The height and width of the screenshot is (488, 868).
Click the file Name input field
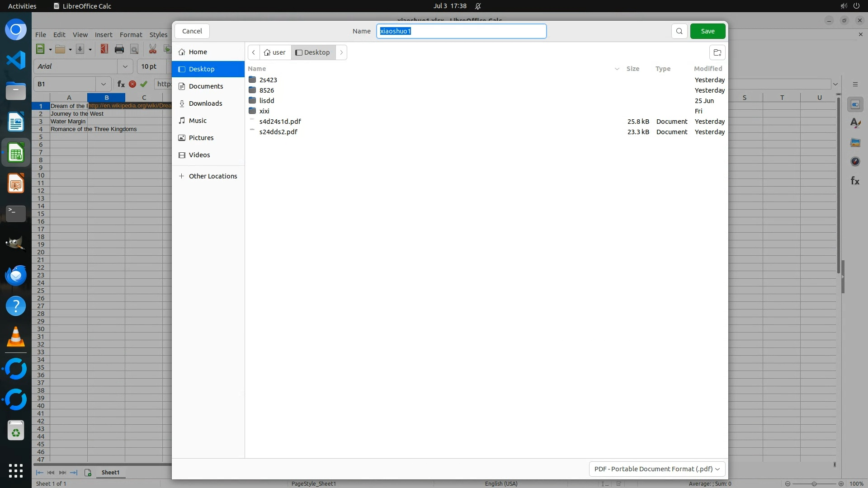[461, 31]
